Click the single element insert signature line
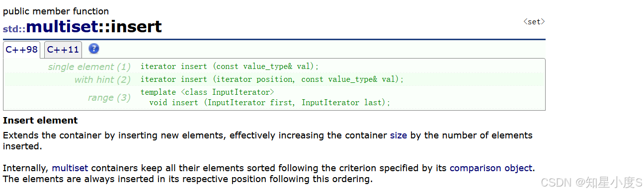 (x=230, y=66)
